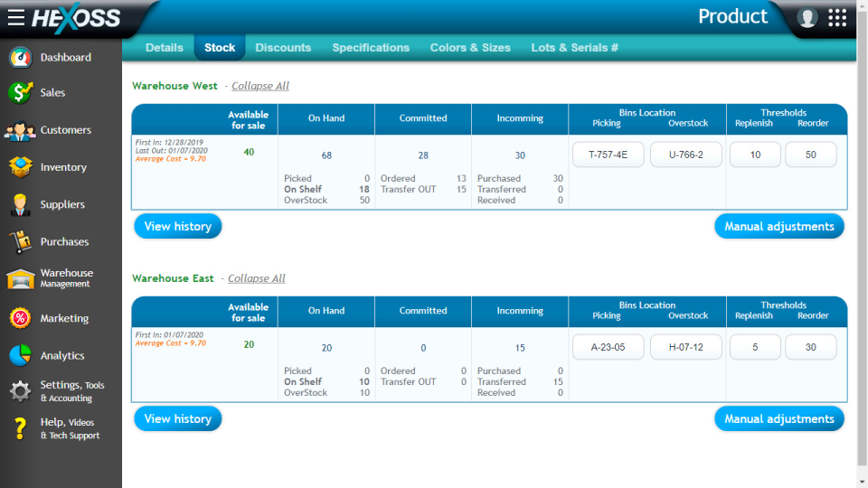
Task: Click the Settings gear icon
Action: [21, 391]
